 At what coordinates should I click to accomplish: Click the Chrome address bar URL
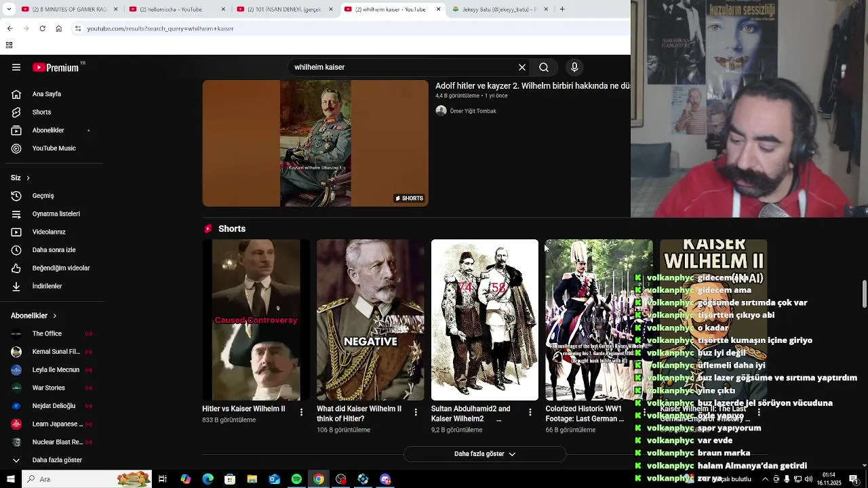click(160, 28)
